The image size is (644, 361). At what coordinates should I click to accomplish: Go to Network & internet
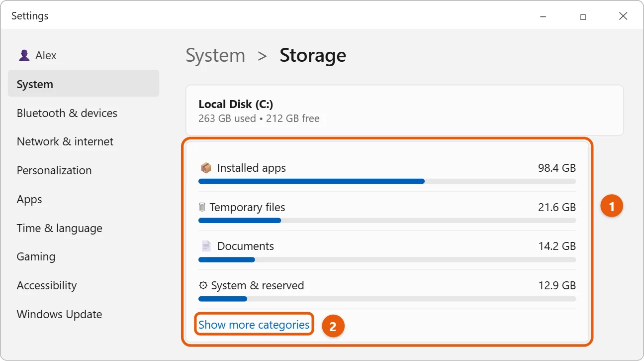coord(65,141)
